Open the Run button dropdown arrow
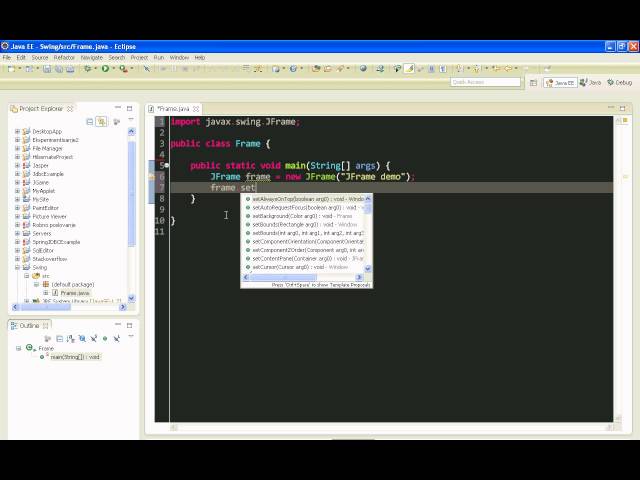The height and width of the screenshot is (480, 640). click(113, 69)
